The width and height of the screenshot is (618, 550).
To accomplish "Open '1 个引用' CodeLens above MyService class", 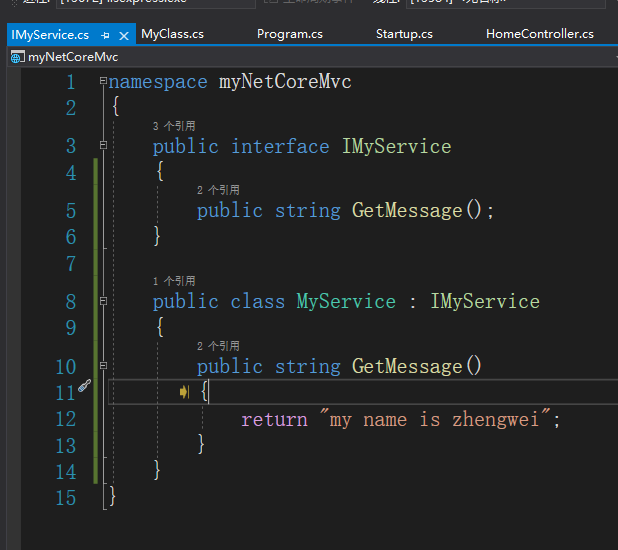I will (174, 281).
